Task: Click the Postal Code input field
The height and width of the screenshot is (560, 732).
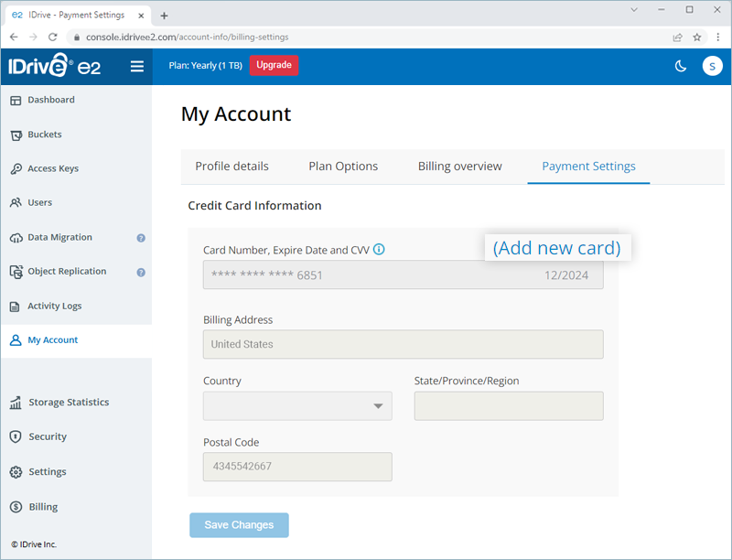Action: click(297, 467)
